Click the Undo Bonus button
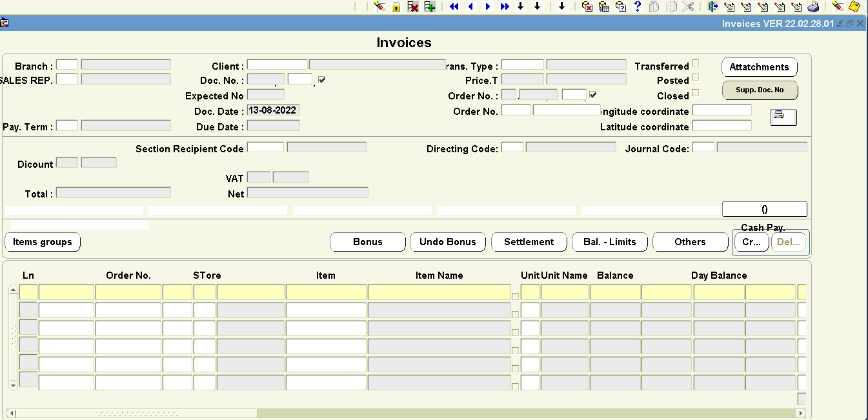The width and height of the screenshot is (868, 420). pos(448,242)
